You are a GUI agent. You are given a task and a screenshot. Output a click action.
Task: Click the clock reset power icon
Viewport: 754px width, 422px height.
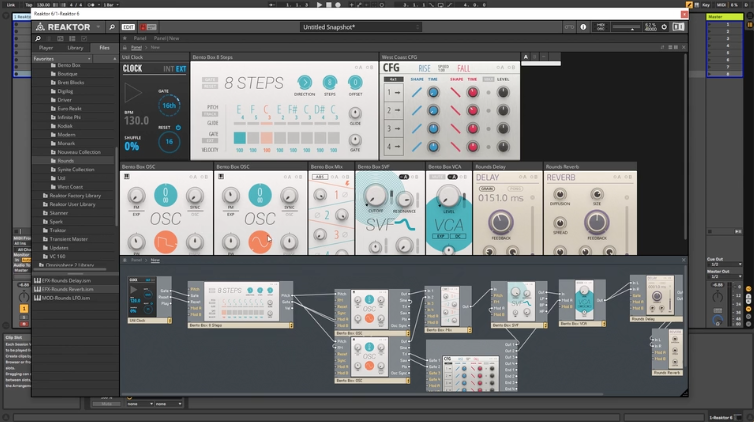[178, 127]
